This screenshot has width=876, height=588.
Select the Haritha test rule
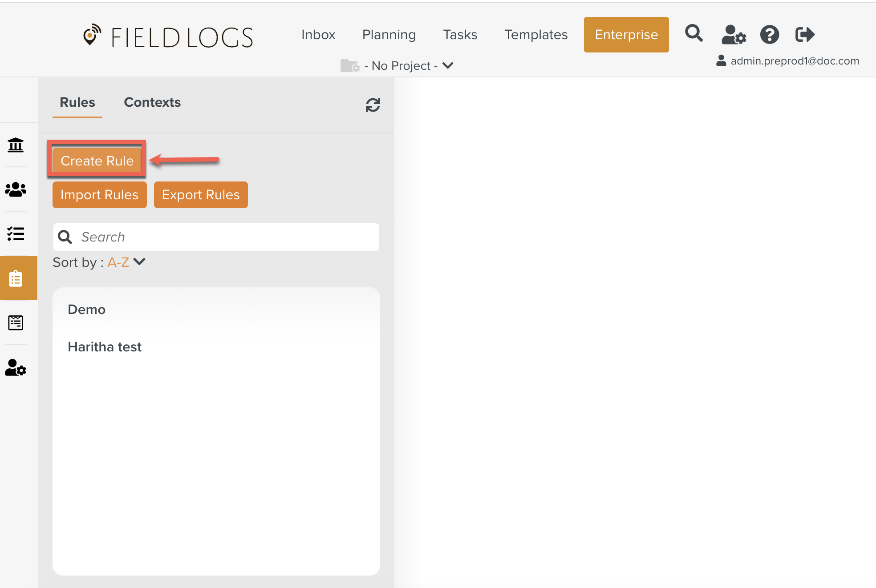[105, 347]
